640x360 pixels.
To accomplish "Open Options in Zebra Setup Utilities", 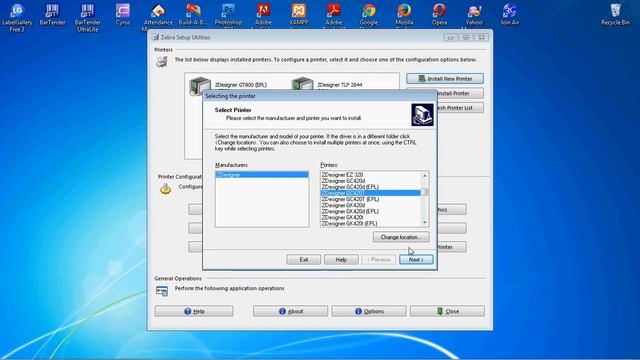I will [x=369, y=311].
